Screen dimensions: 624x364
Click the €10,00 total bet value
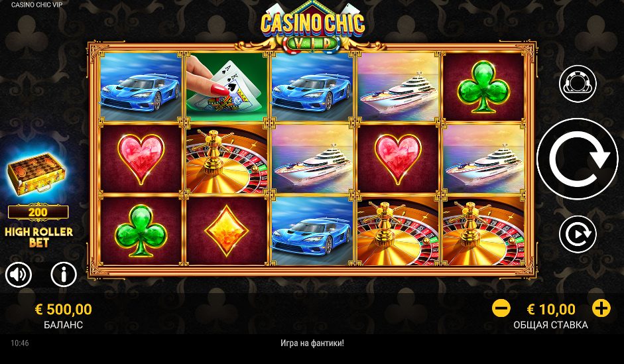pyautogui.click(x=551, y=309)
